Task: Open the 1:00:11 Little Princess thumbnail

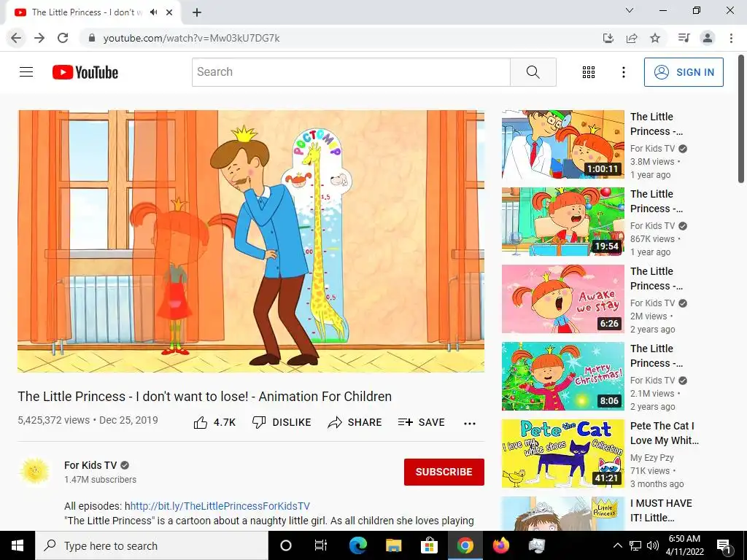Action: coord(562,144)
